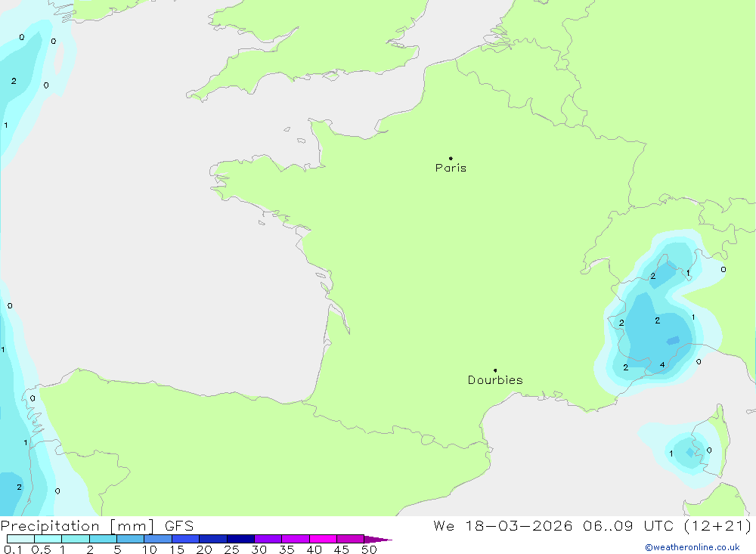Click the 10 legend scale value

coord(150,549)
